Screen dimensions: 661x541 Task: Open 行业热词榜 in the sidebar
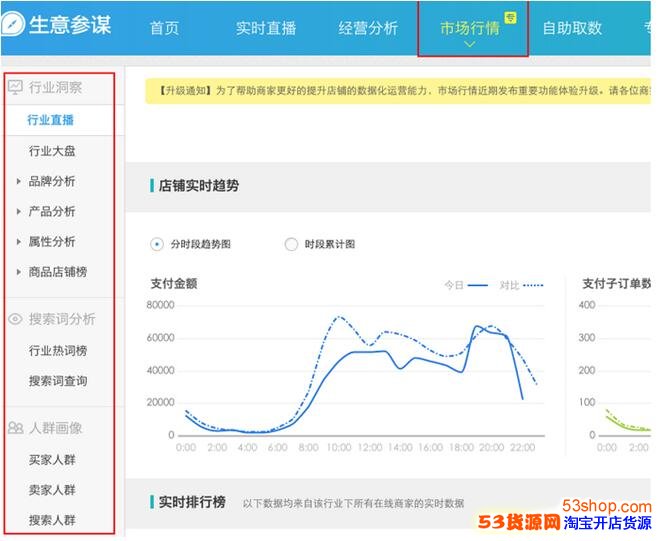[58, 350]
